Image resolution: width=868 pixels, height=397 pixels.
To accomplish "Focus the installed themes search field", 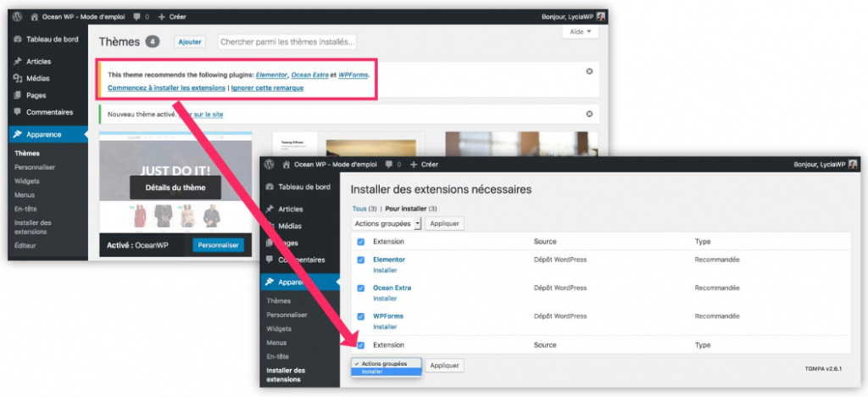I will pos(287,42).
